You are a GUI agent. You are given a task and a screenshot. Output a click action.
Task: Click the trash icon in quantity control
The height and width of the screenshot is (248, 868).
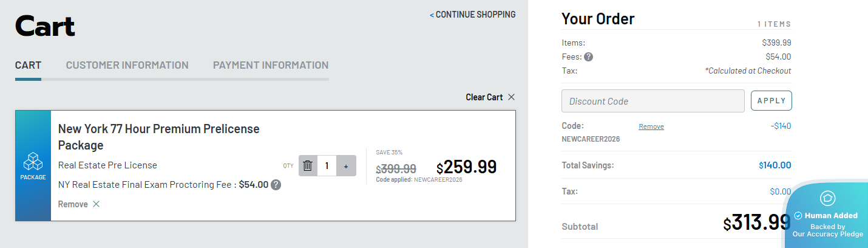308,166
